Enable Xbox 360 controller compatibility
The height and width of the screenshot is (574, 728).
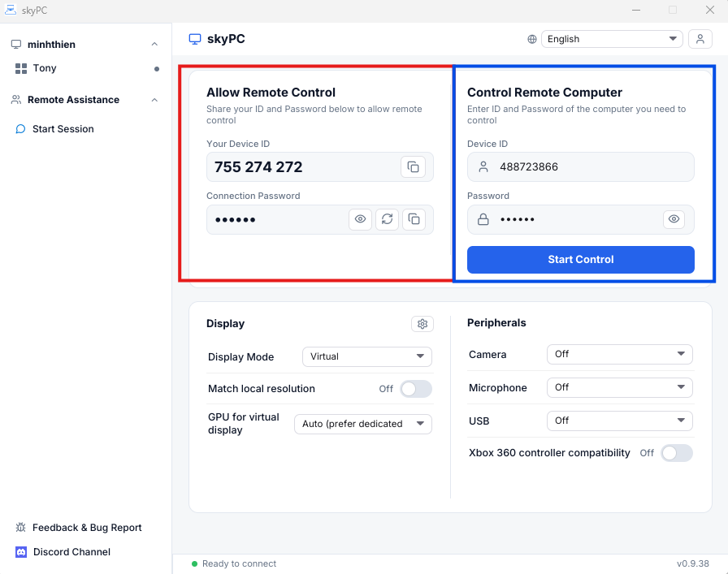click(x=677, y=453)
